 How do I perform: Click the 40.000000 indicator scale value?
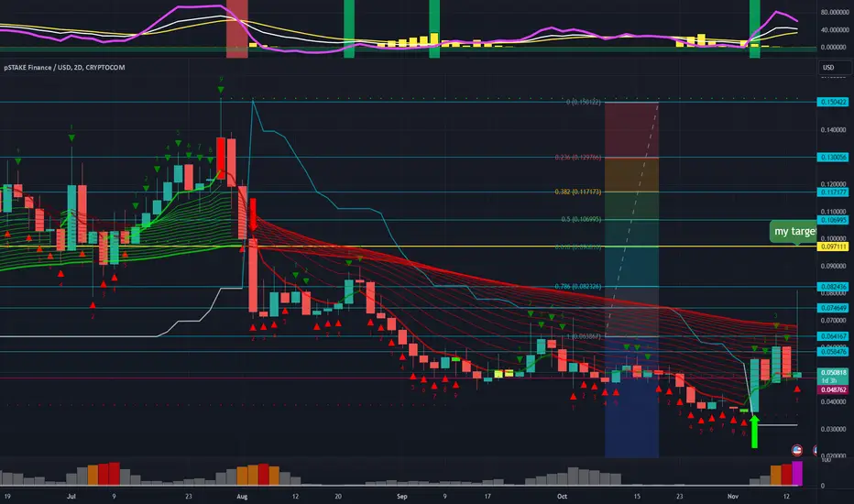tap(833, 30)
